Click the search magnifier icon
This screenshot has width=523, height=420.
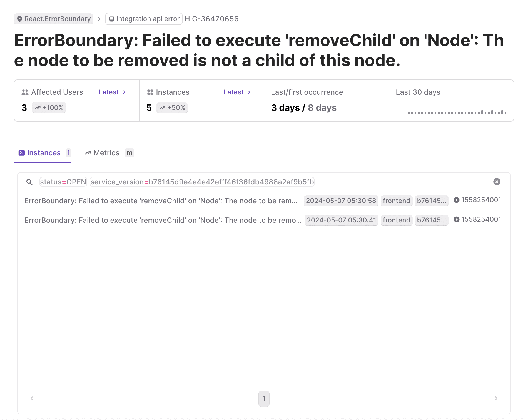click(29, 182)
